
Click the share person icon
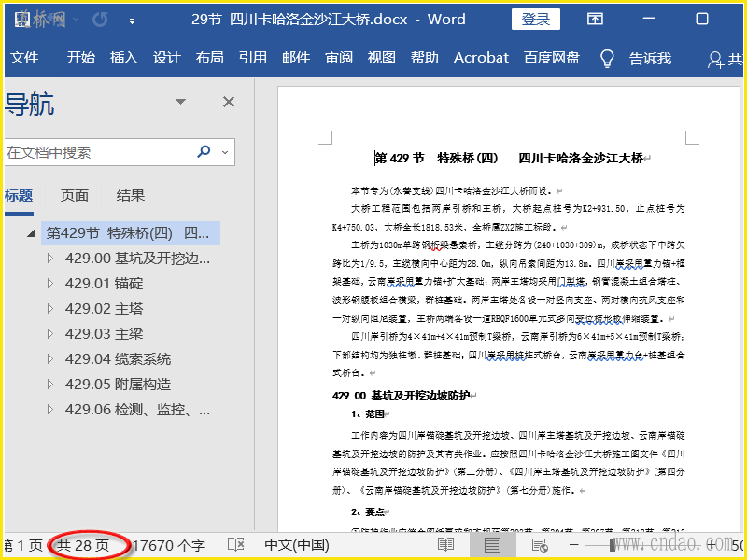tap(714, 60)
